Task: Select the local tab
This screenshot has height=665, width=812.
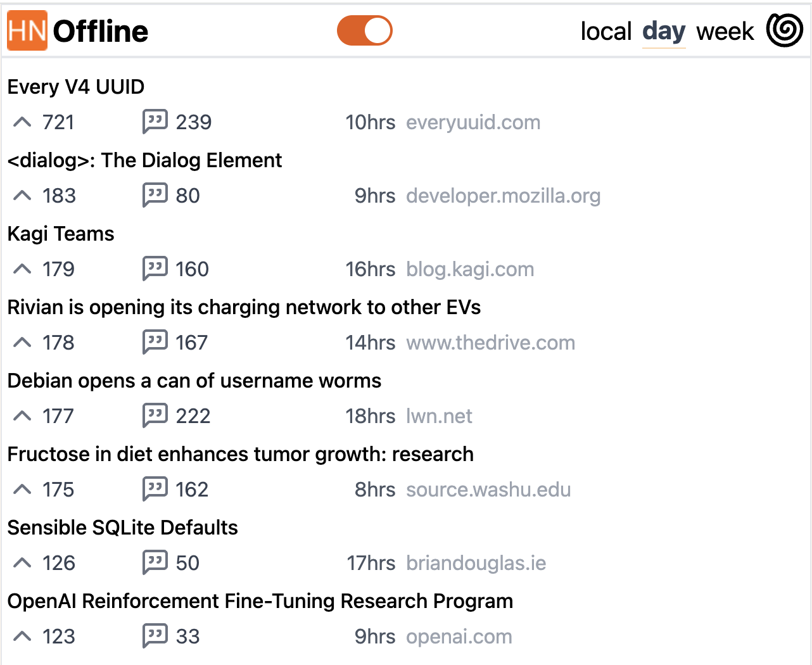Action: click(606, 31)
